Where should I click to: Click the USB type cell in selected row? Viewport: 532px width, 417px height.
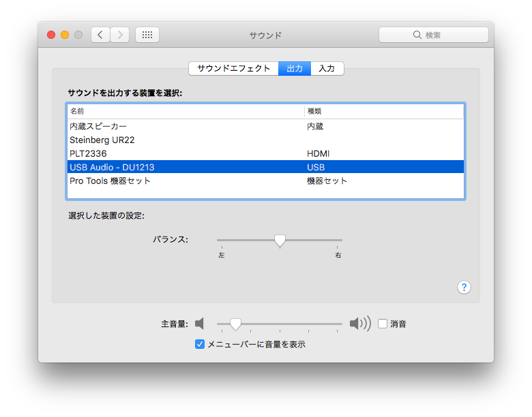click(316, 167)
